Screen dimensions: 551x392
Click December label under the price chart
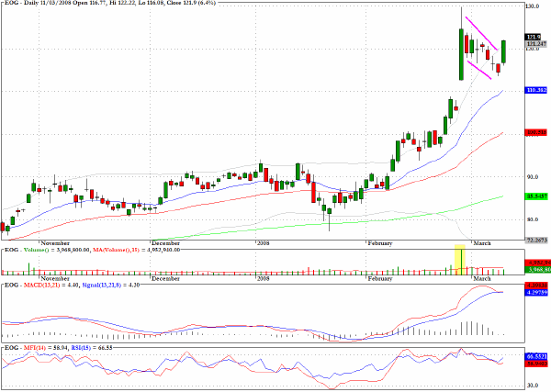166,243
